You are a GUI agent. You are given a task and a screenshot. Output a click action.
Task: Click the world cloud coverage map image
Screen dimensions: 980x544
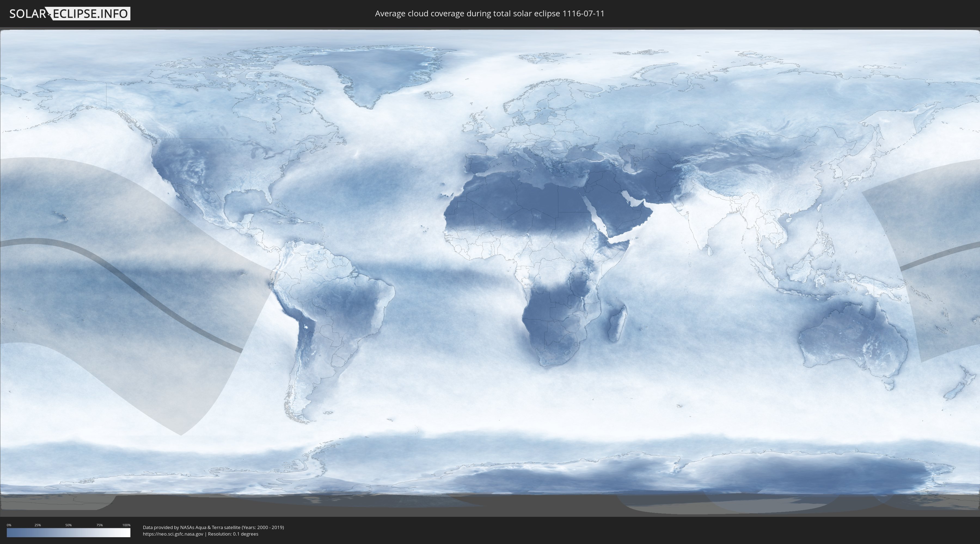(x=490, y=272)
